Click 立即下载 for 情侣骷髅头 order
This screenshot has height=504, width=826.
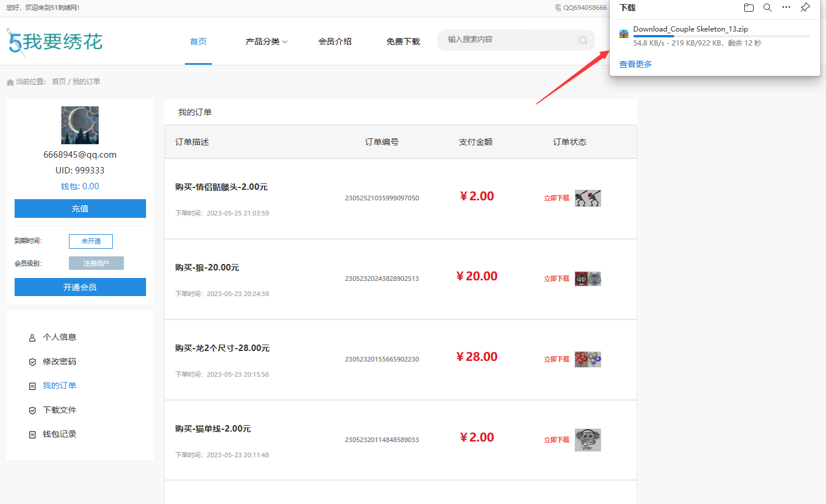click(557, 198)
